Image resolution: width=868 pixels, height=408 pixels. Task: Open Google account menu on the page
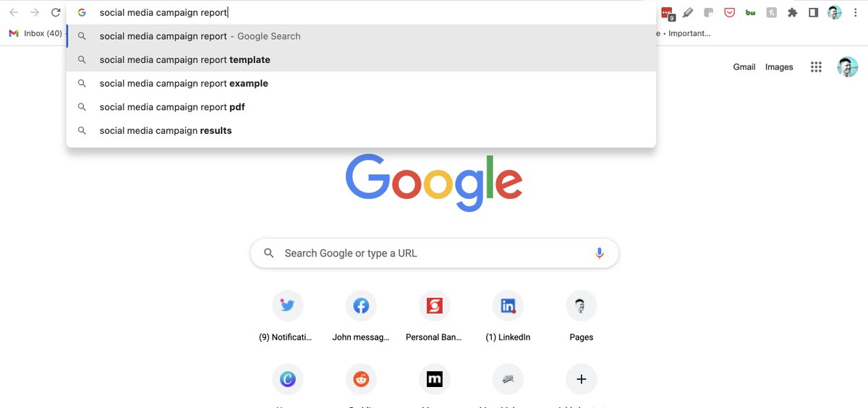[x=848, y=67]
